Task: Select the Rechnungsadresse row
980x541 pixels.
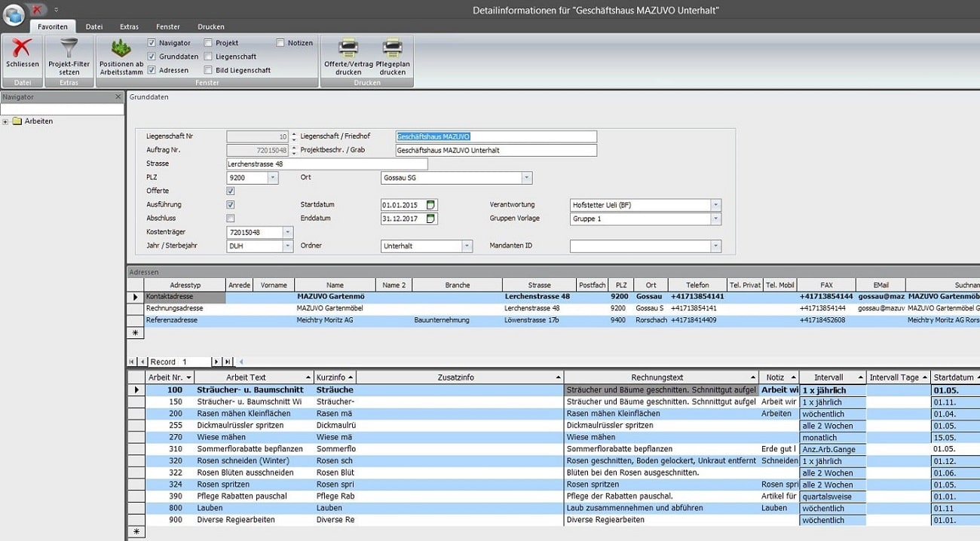Action: tap(554, 308)
